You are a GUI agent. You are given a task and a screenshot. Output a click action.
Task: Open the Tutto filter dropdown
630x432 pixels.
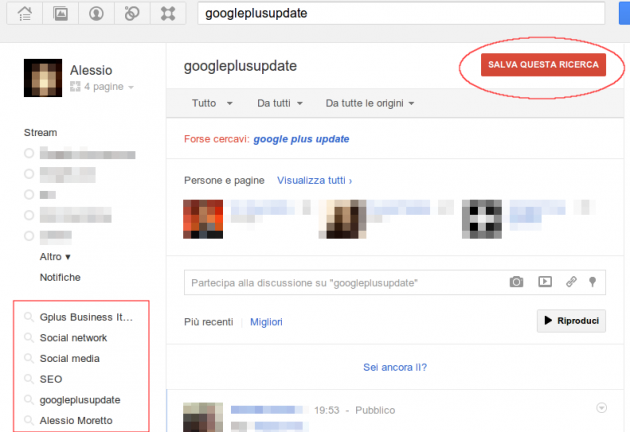click(212, 103)
